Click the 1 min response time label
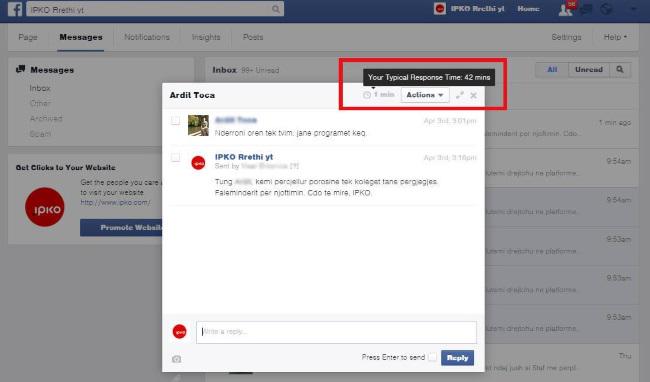This screenshot has height=382, width=650. [x=384, y=95]
